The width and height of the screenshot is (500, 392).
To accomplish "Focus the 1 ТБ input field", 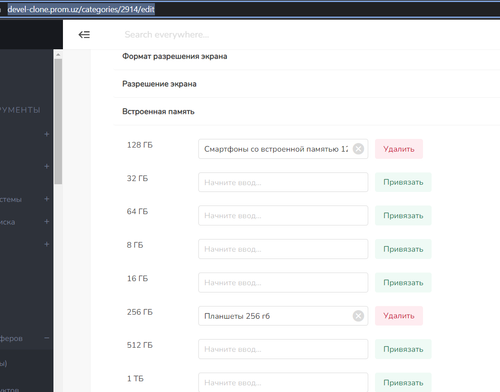I will coord(283,382).
